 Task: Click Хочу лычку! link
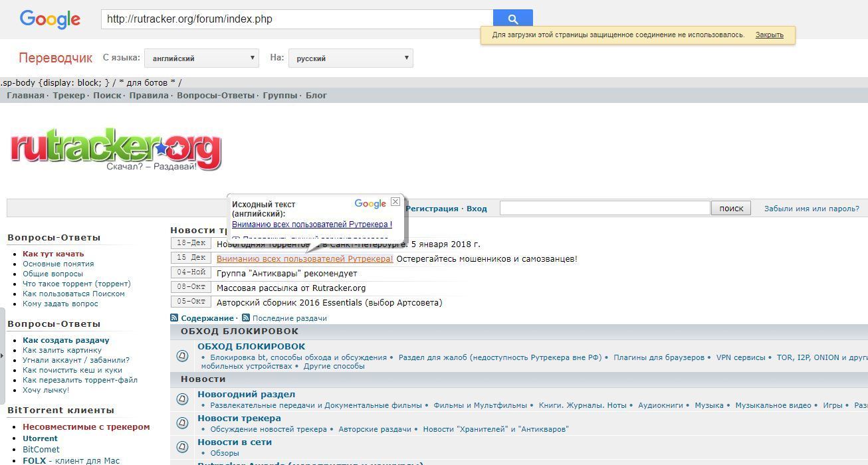46,390
